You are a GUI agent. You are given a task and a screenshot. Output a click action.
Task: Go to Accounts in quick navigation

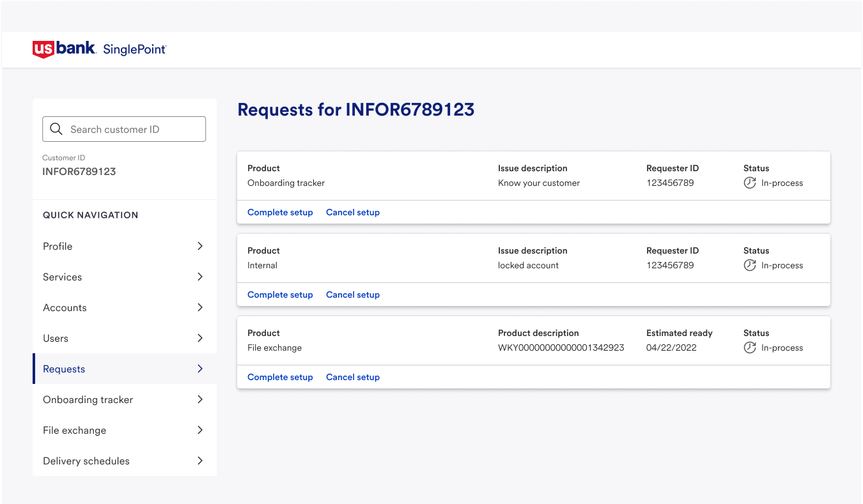point(125,307)
